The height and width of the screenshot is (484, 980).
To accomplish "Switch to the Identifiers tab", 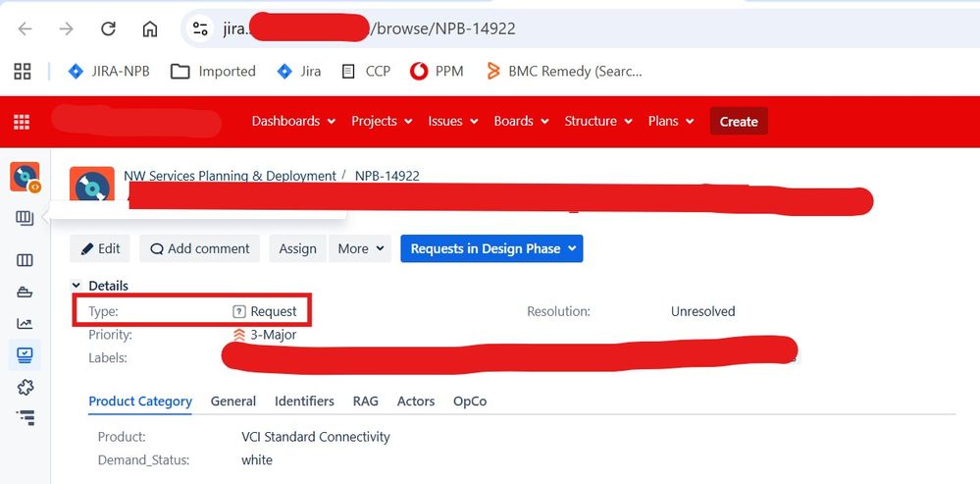I will click(x=304, y=402).
